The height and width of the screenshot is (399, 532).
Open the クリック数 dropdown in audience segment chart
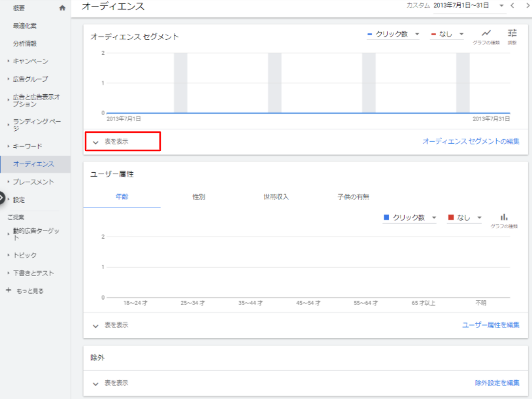tap(393, 34)
